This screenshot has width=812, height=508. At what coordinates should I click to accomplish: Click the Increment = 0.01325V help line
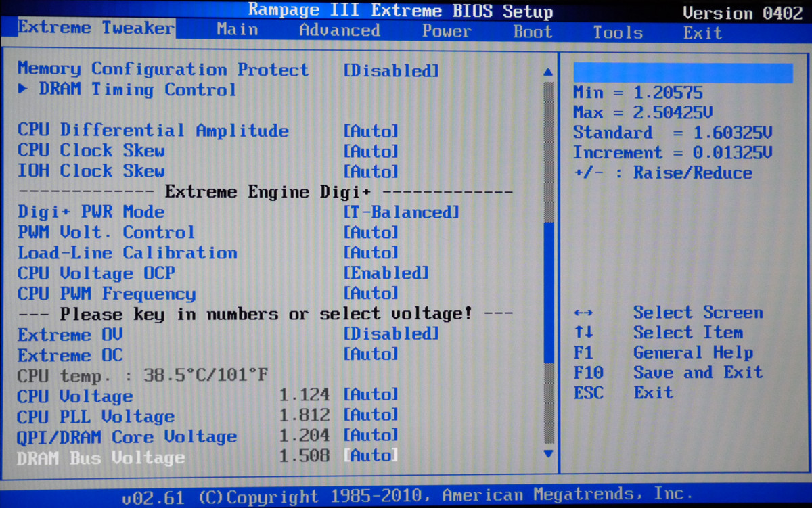tap(673, 153)
